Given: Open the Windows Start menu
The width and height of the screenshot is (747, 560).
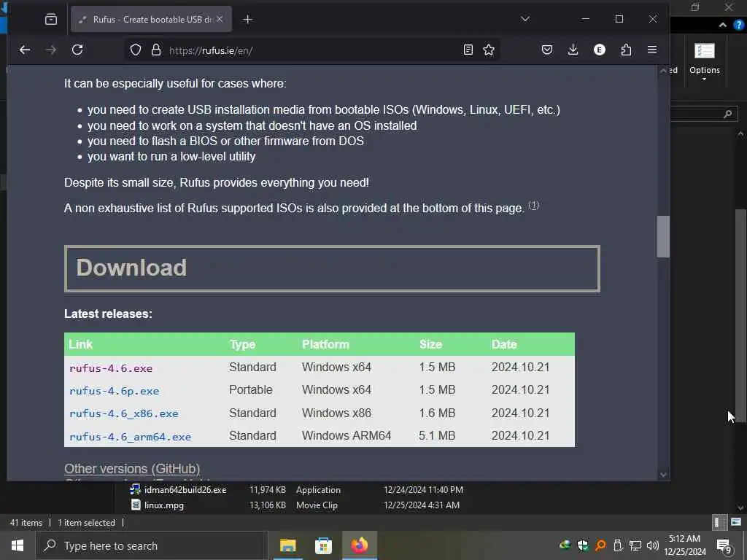Looking at the screenshot, I should click(x=18, y=545).
